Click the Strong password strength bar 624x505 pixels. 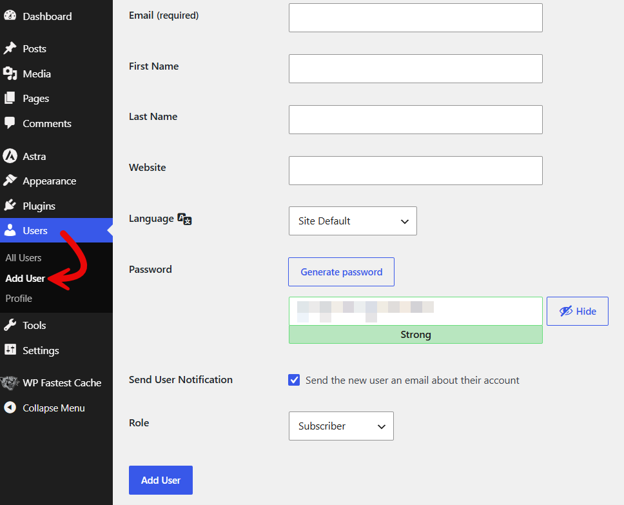coord(415,335)
